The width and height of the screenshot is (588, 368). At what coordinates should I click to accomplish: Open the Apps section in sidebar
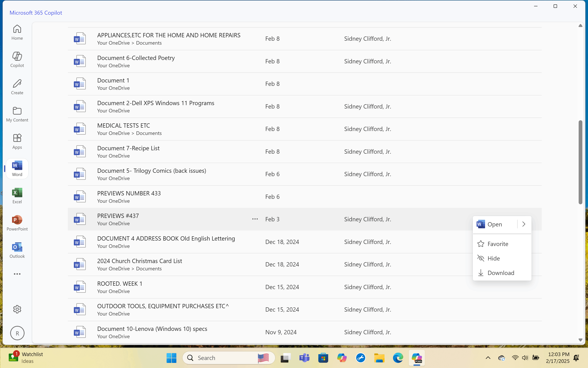[17, 141]
